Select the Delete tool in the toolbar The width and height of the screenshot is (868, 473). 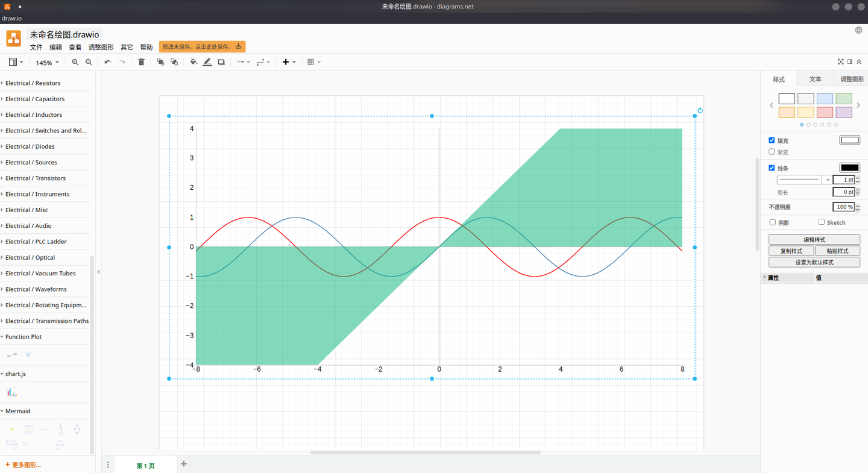(x=141, y=62)
